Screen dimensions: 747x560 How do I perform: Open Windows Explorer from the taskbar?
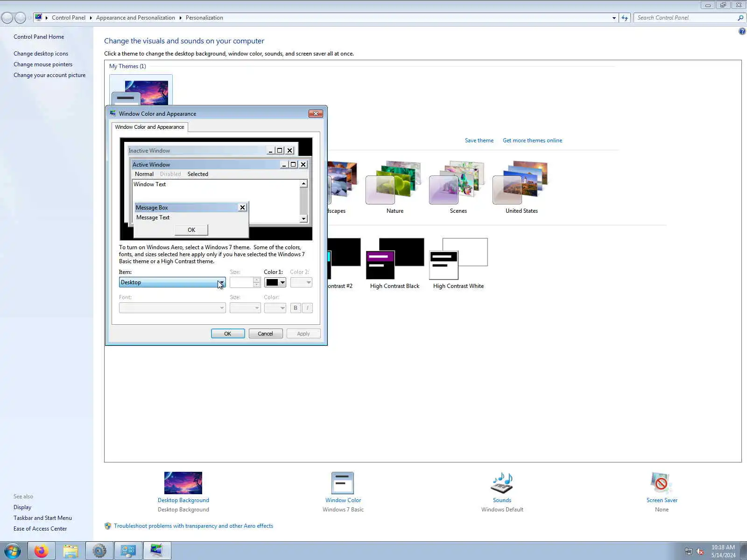70,551
